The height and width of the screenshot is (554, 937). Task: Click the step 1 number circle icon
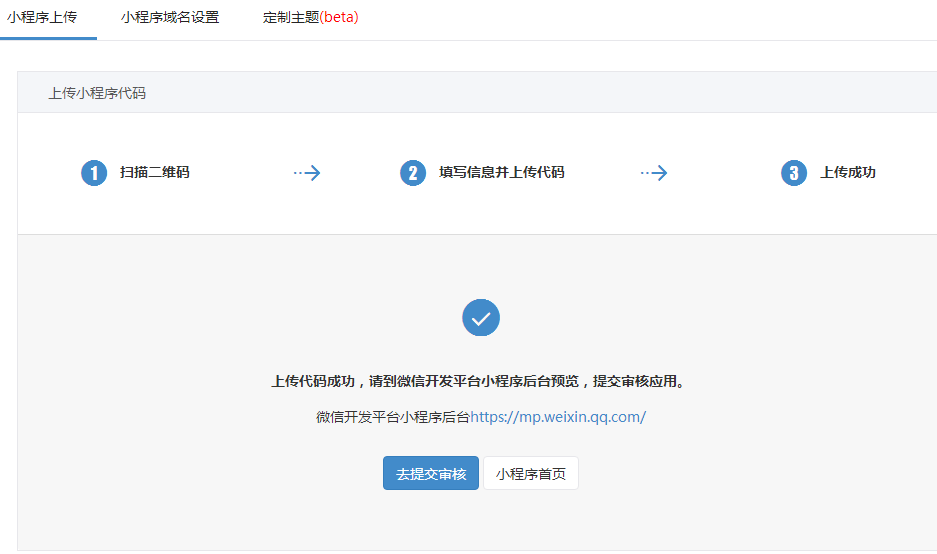click(x=94, y=173)
